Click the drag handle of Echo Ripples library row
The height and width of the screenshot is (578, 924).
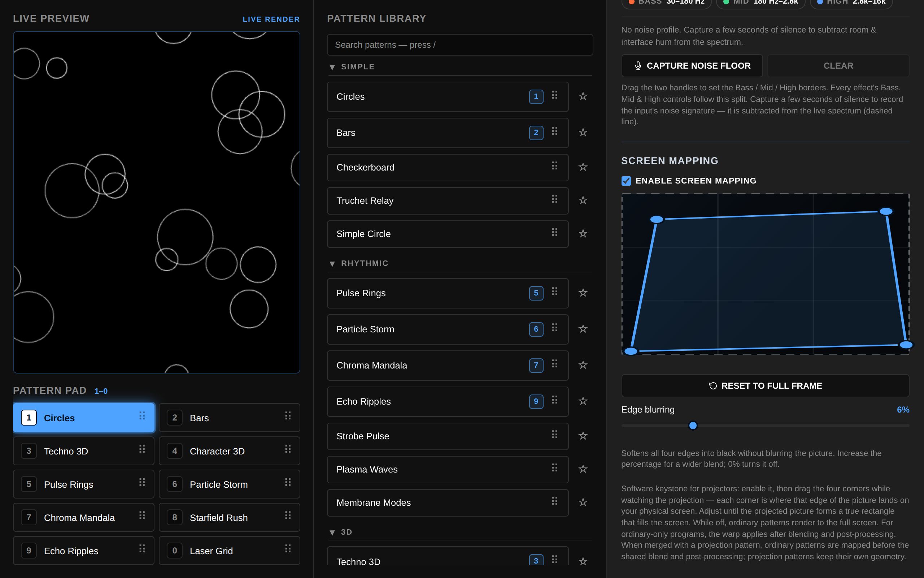tap(554, 400)
